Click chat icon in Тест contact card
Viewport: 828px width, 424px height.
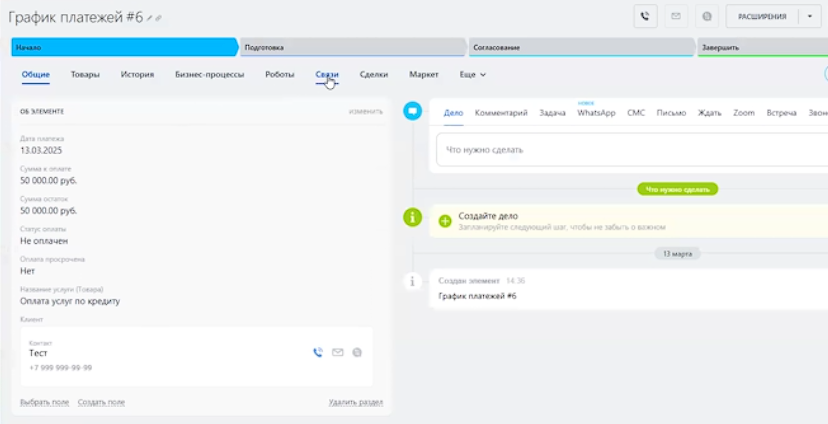tap(357, 352)
